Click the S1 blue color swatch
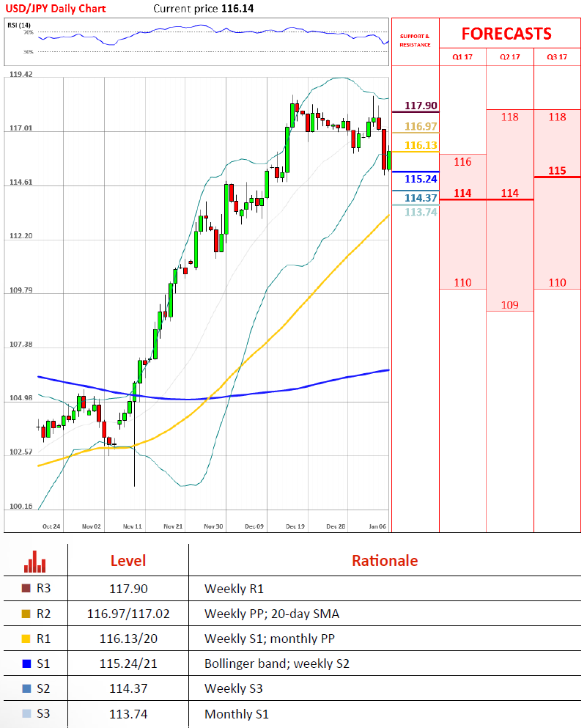This screenshot has width=587, height=728. pyautogui.click(x=26, y=663)
